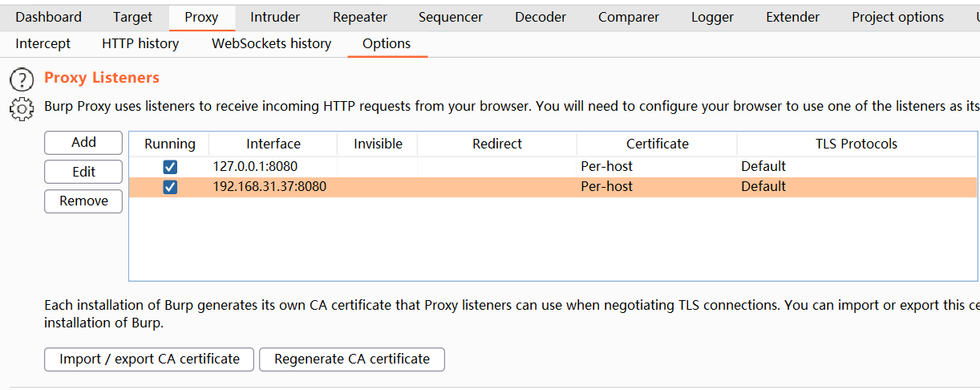Open the Proxy Listeners help icon
The image size is (980, 390).
coord(22,79)
